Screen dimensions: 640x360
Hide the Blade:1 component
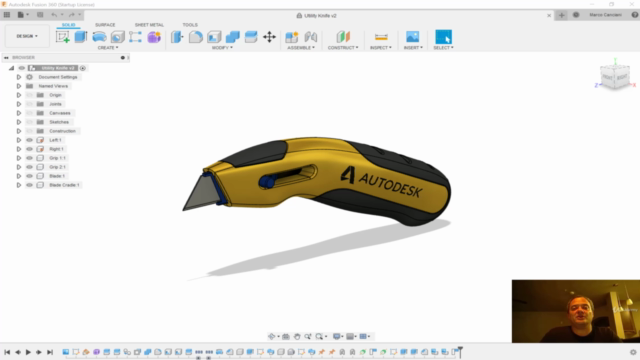tap(29, 176)
